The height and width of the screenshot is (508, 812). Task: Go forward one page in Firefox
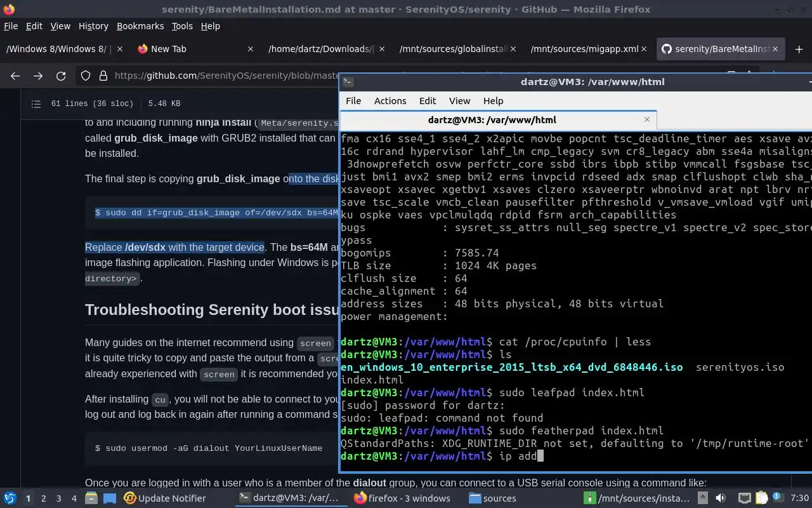point(38,76)
